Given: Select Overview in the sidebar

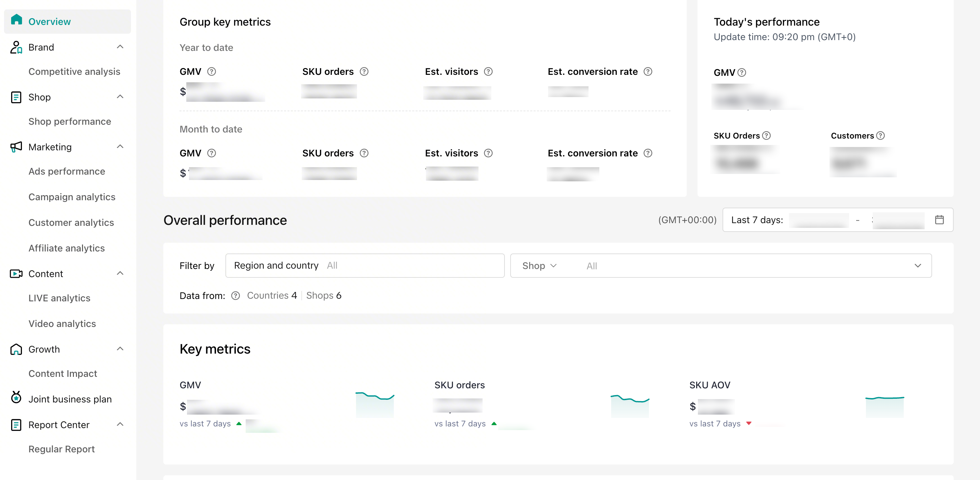Looking at the screenshot, I should pos(50,22).
